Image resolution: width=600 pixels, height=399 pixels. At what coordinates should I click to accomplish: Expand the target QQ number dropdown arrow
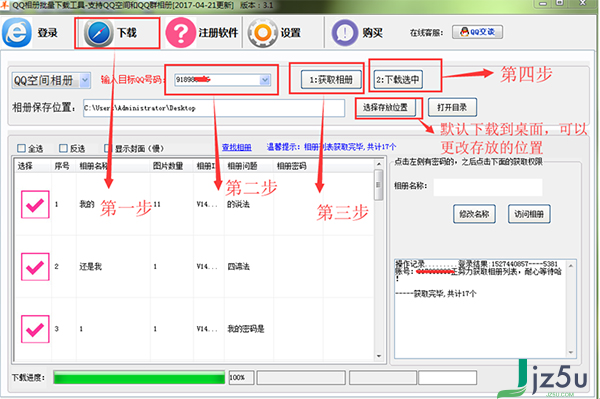click(x=265, y=80)
